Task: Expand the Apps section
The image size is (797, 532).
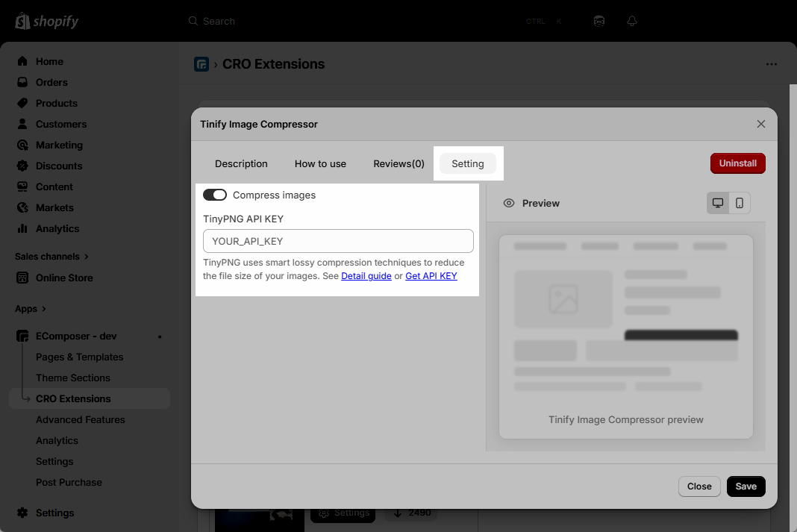Action: point(31,309)
